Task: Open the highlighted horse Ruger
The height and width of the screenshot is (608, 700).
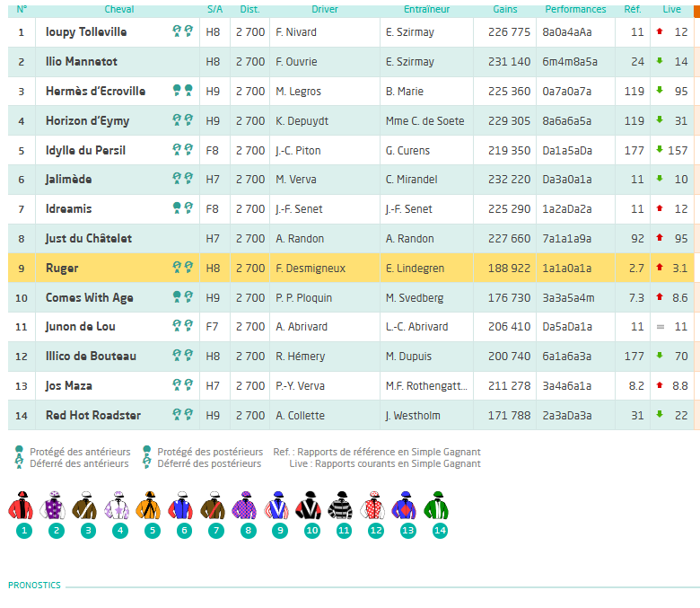Action: [x=62, y=268]
